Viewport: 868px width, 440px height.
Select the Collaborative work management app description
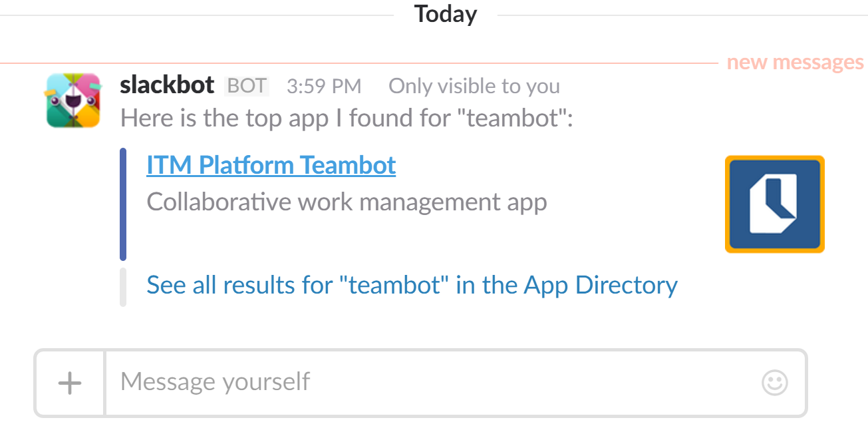pos(347,202)
